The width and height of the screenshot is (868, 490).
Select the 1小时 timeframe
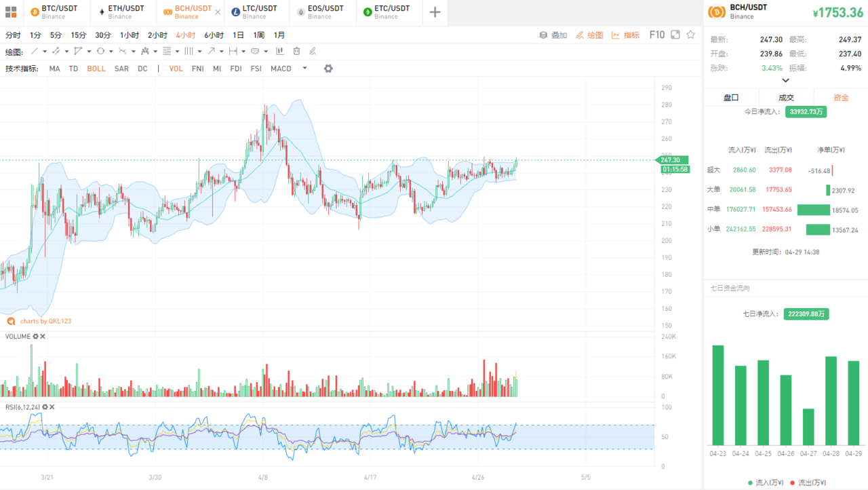click(130, 35)
